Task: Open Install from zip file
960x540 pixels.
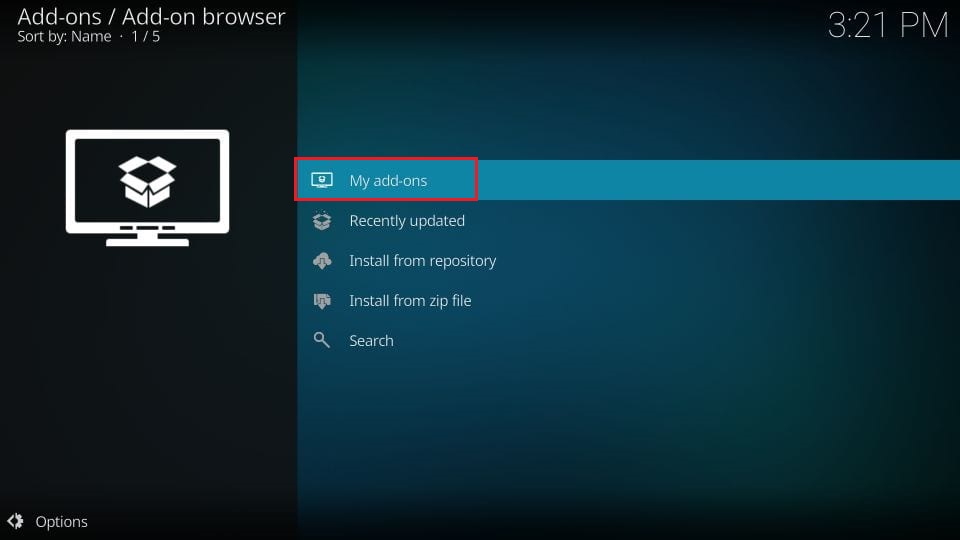Action: pos(628,301)
